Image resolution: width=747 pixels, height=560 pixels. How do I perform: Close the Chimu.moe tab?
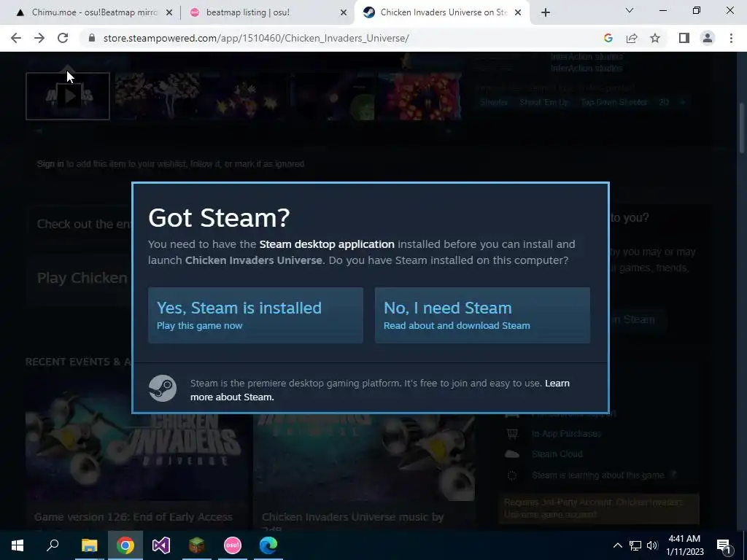(x=169, y=13)
